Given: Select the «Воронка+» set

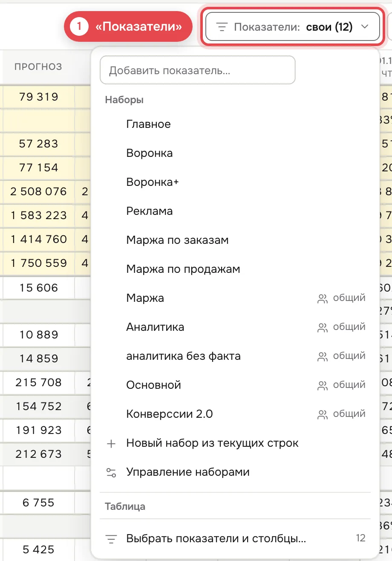Looking at the screenshot, I should (x=235, y=182).
